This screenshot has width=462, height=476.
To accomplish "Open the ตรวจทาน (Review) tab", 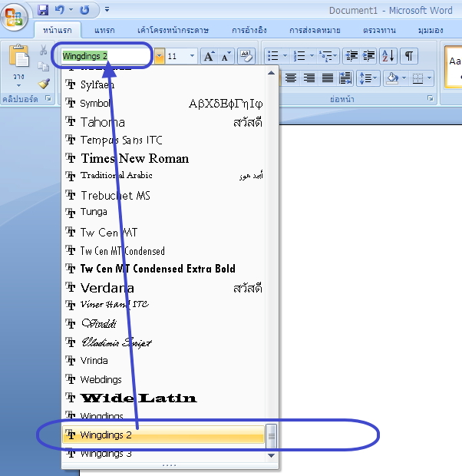I will pos(379,30).
